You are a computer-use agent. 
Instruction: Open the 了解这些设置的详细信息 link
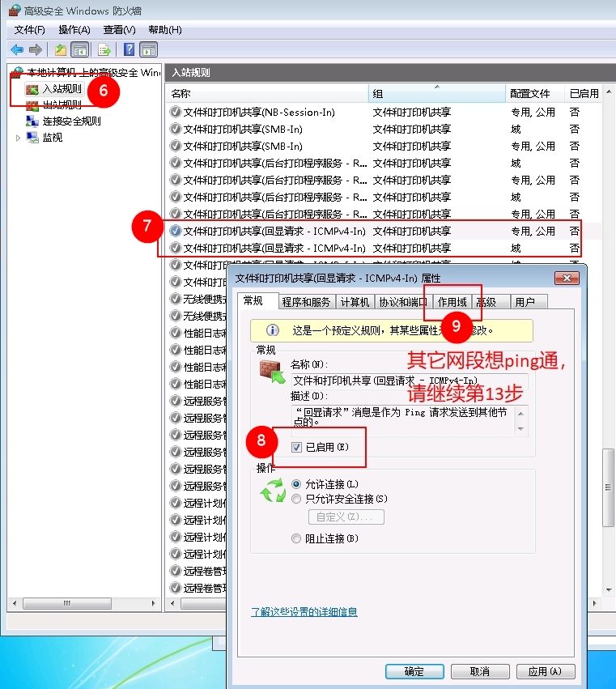[x=304, y=612]
